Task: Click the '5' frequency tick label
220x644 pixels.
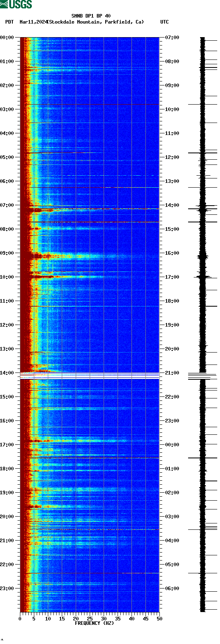Action: click(34, 619)
